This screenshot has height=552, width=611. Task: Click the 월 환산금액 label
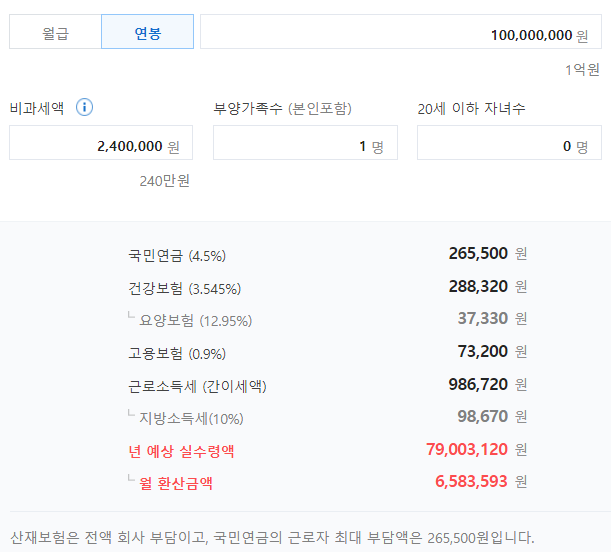[x=176, y=484]
